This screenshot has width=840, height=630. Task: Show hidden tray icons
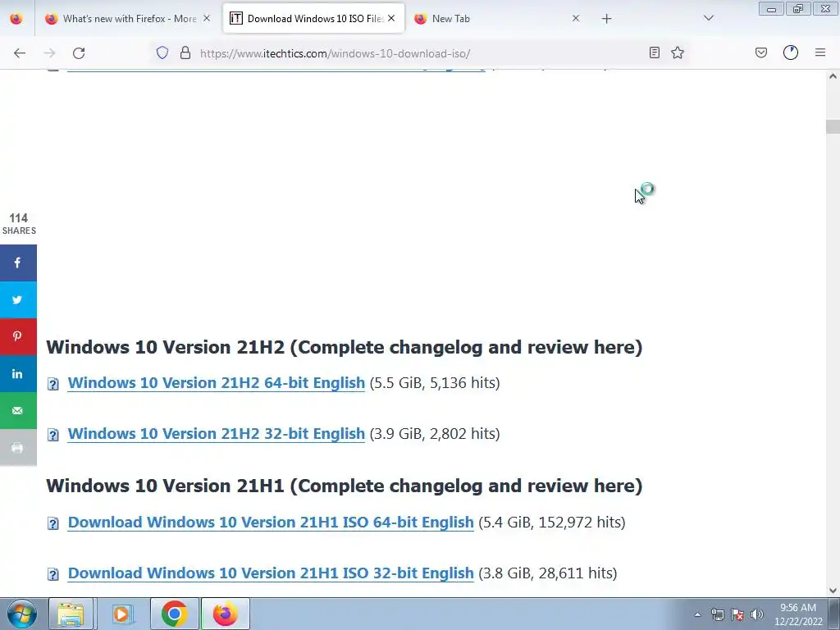click(697, 614)
